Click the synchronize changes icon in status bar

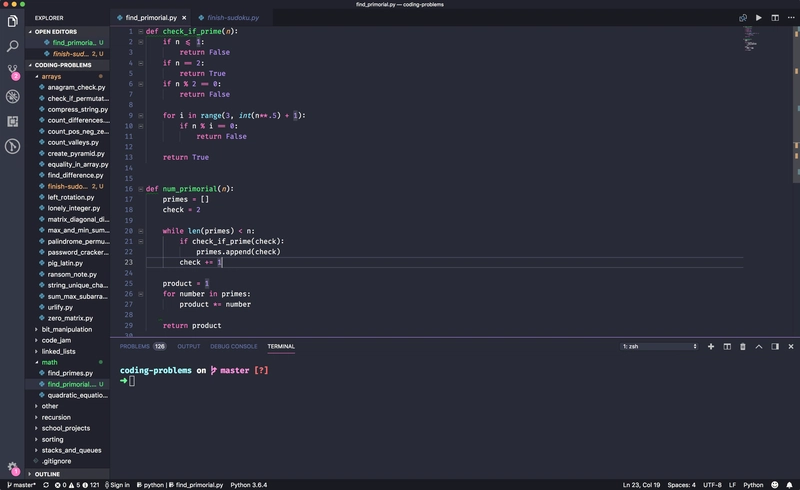point(46,485)
